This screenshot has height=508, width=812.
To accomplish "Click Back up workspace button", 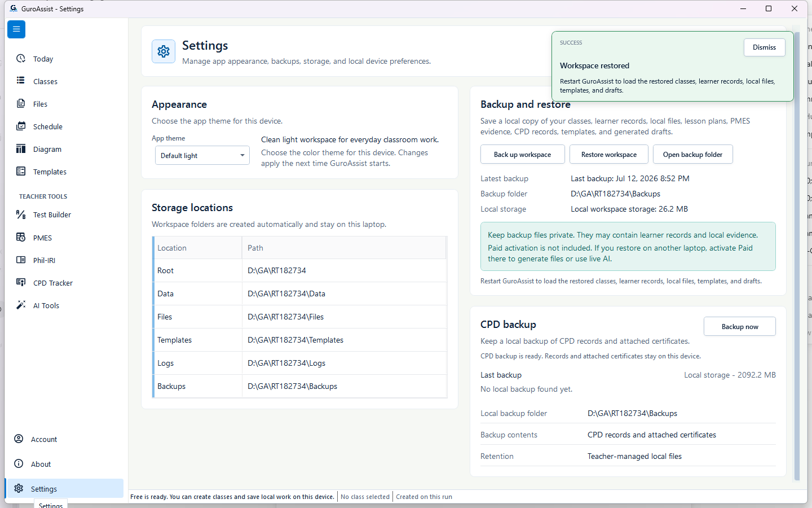I will pyautogui.click(x=522, y=155).
